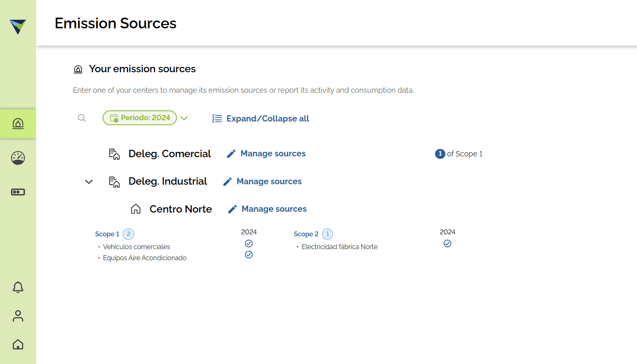Click the Scope 2 label
The image size is (637, 364).
click(306, 234)
